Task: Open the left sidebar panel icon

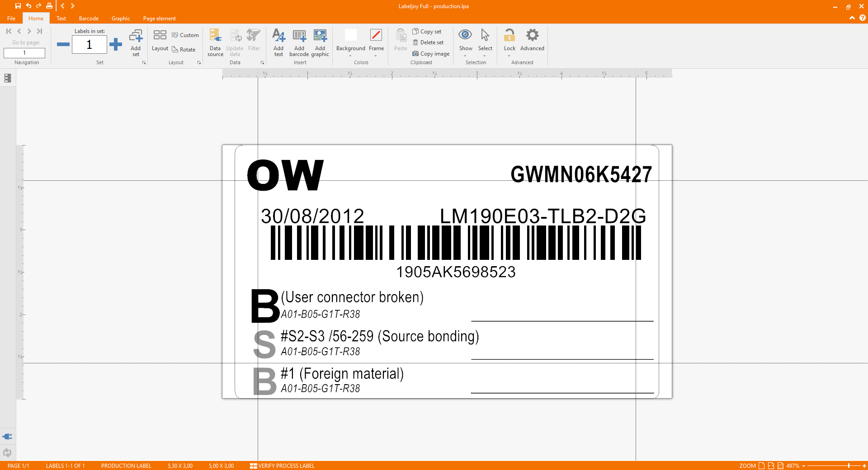Action: click(8, 78)
